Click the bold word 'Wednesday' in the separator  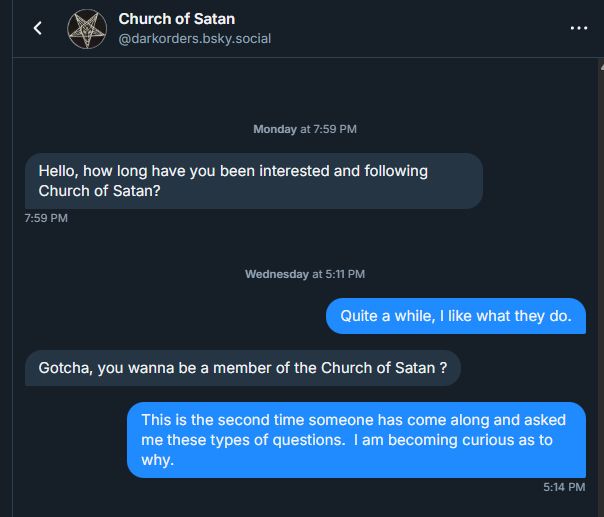pyautogui.click(x=276, y=274)
